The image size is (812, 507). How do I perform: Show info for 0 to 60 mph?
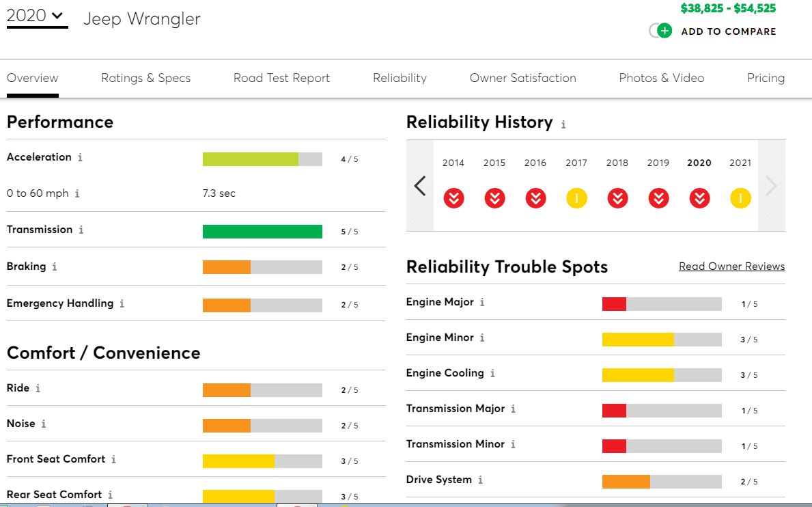pyautogui.click(x=77, y=193)
